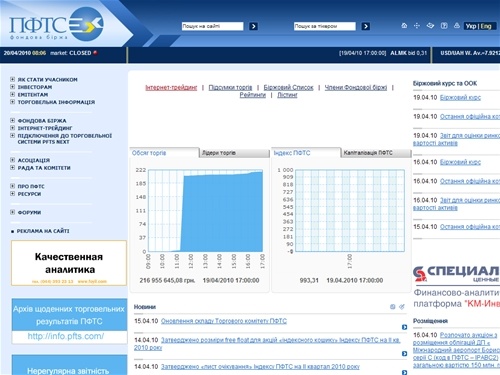Click the printer-like icon beside Укр
The width and height of the screenshot is (500, 375).
pyautogui.click(x=457, y=26)
